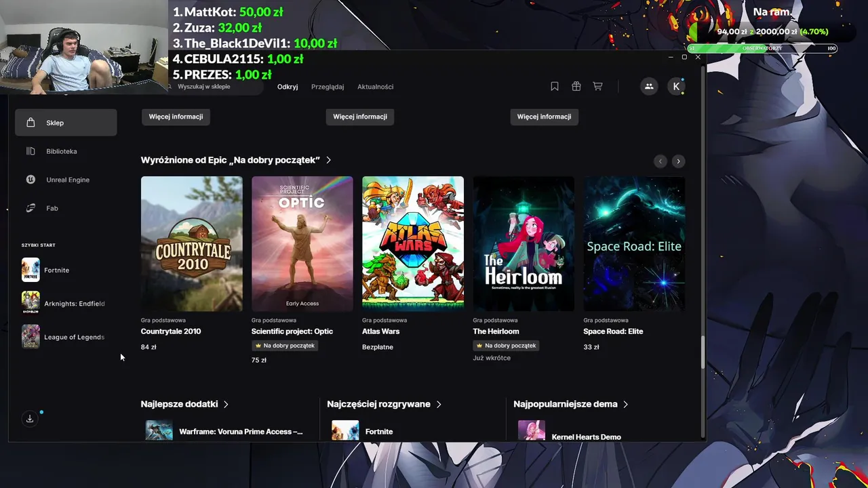Viewport: 868px width, 488px height.
Task: Click The Heirloom title link
Action: (496, 331)
